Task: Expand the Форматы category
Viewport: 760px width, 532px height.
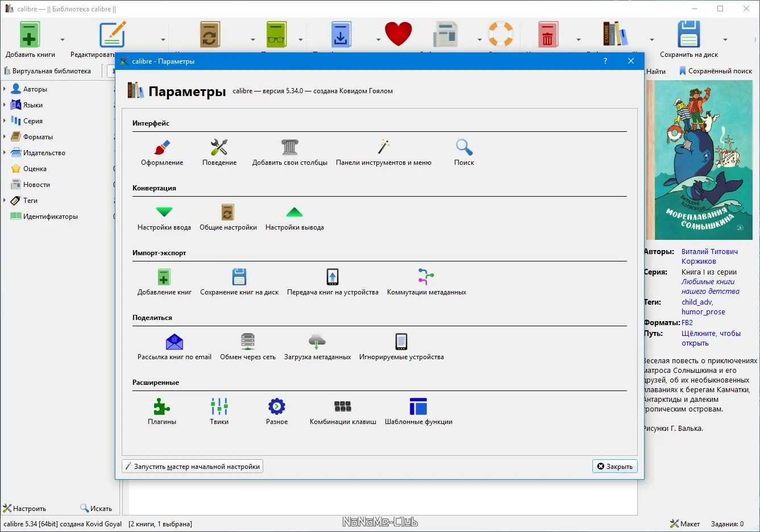Action: tap(5, 137)
